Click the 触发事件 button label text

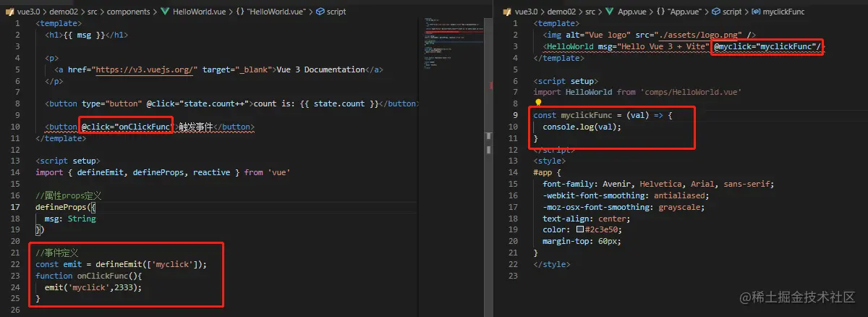pyautogui.click(x=195, y=127)
